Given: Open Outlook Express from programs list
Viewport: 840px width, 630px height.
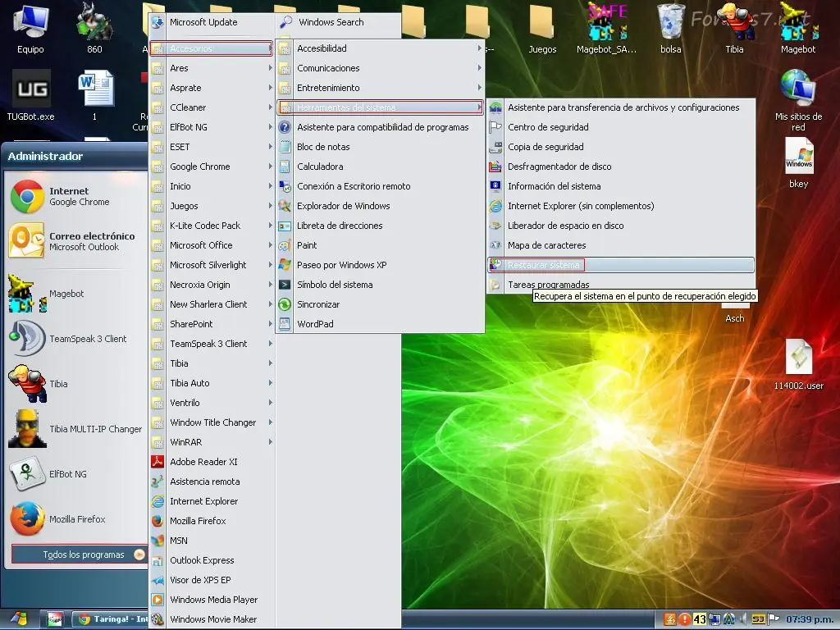Looking at the screenshot, I should [x=211, y=560].
